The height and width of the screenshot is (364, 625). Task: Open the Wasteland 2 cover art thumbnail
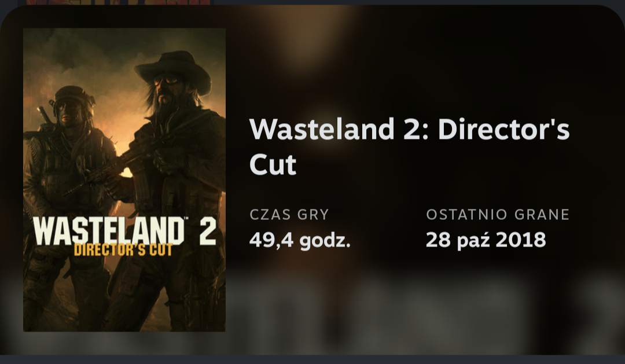click(124, 180)
